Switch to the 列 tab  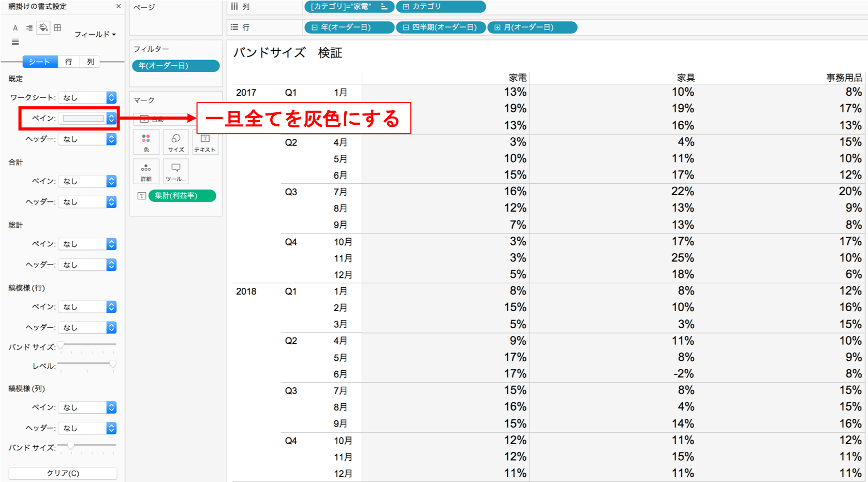[90, 62]
